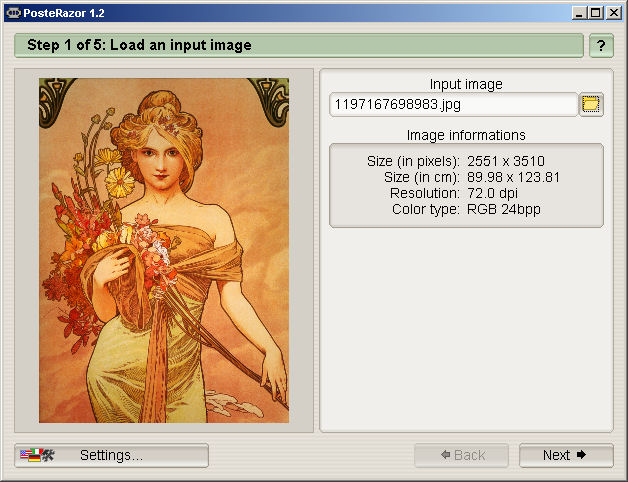Click the input image filename field
Screen dimensions: 628x482
click(x=453, y=105)
